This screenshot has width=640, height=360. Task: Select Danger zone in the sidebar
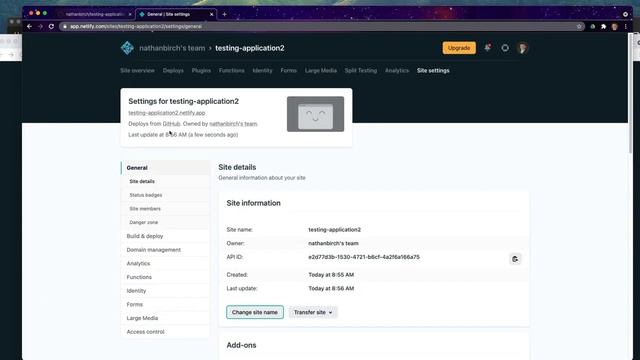(x=165, y=222)
